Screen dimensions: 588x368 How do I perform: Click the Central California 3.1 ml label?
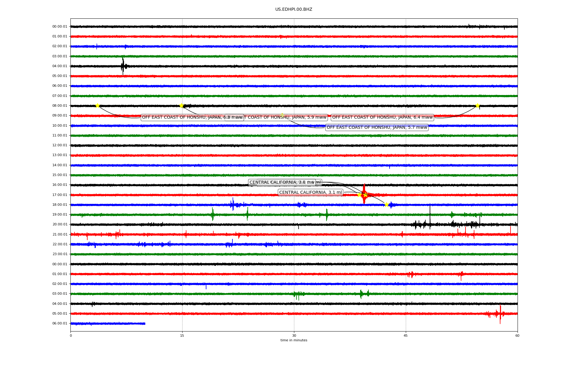pyautogui.click(x=310, y=193)
